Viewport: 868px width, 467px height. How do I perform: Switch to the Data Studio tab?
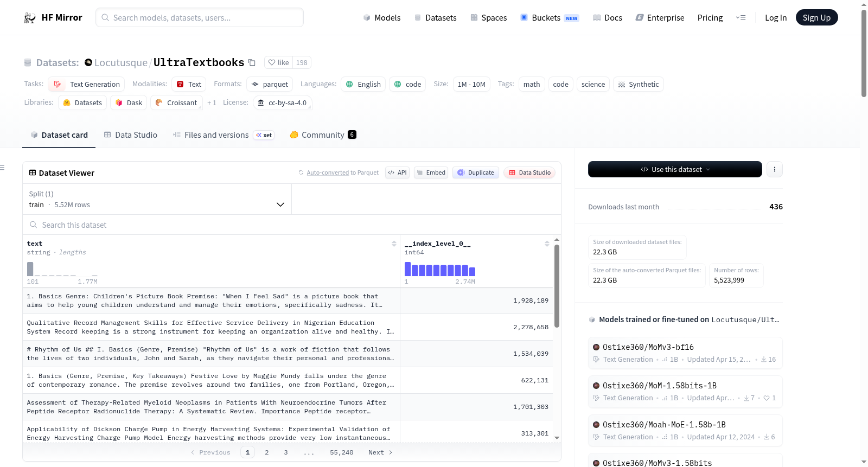point(130,135)
